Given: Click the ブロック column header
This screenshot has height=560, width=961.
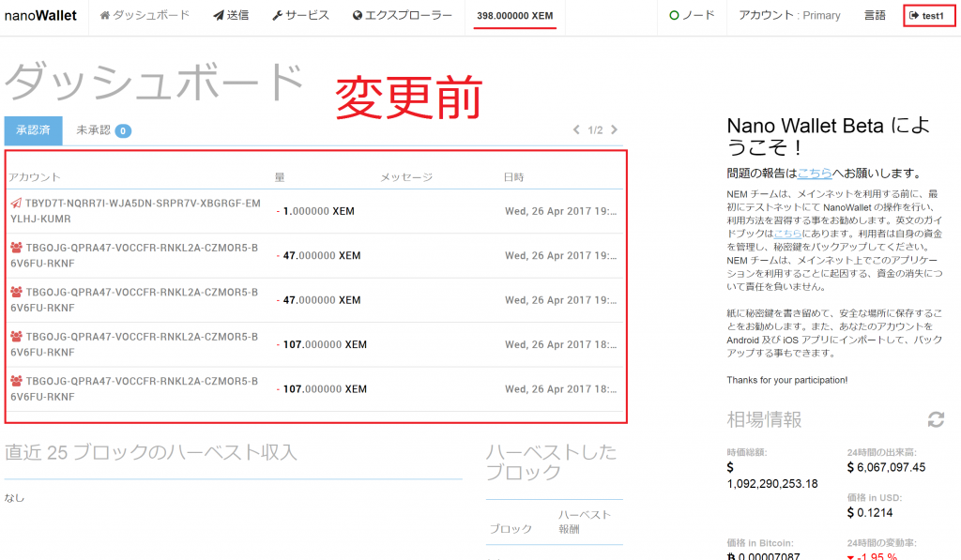Looking at the screenshot, I should (x=511, y=529).
